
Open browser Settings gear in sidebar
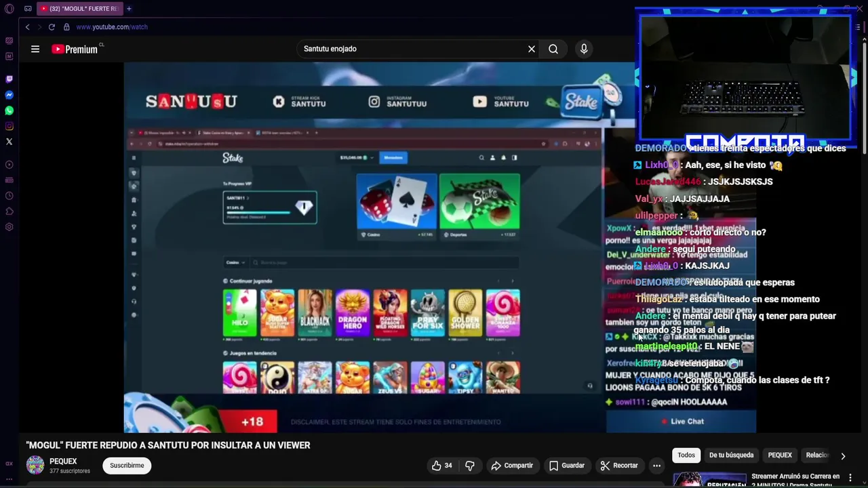pyautogui.click(x=9, y=227)
